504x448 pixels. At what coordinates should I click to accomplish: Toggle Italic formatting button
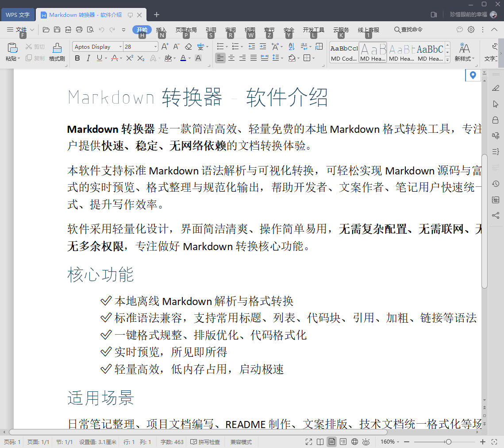click(x=88, y=58)
